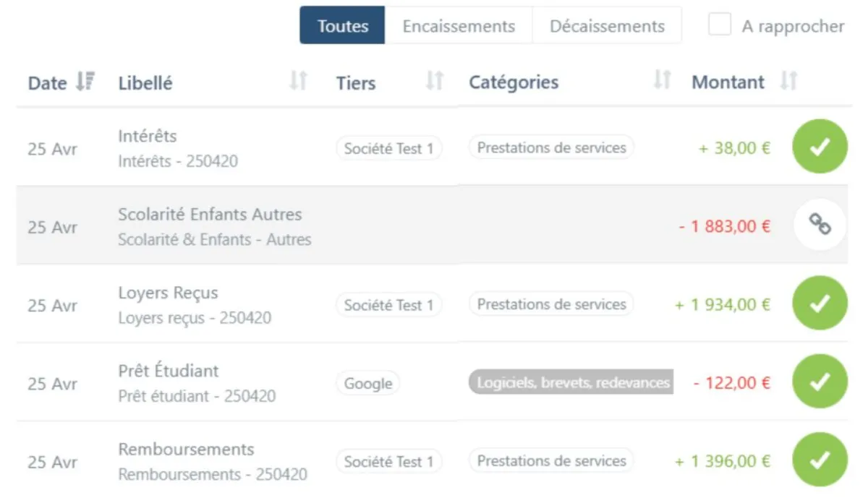Click the link icon on Scolarité Enfants row

pyautogui.click(x=819, y=225)
